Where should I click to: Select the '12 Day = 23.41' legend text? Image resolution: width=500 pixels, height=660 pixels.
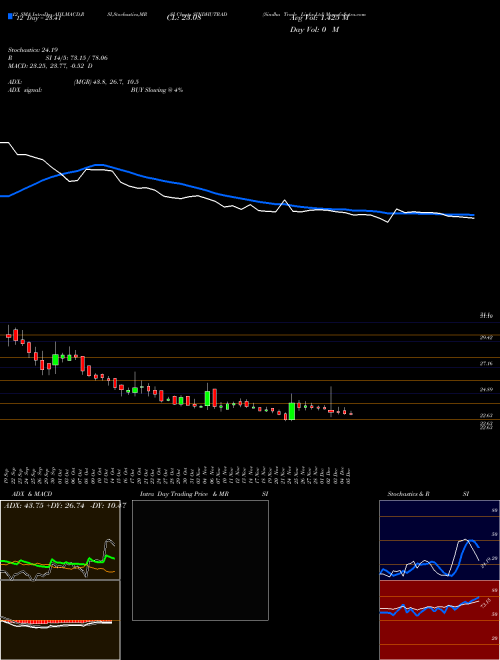pyautogui.click(x=38, y=18)
